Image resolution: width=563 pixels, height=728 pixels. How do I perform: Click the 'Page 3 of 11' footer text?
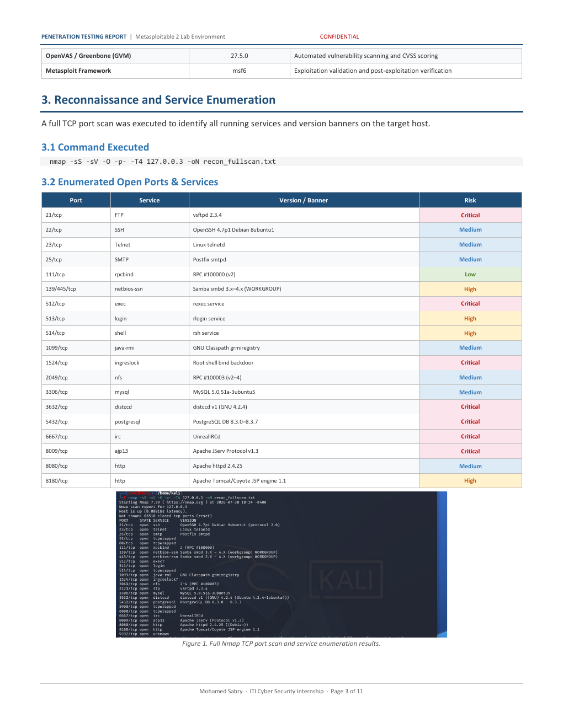pos(347,692)
